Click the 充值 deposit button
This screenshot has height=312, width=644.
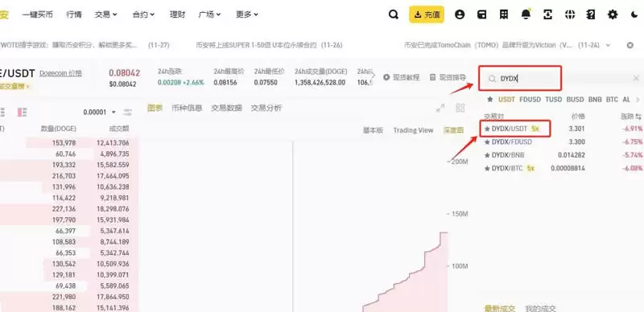click(x=427, y=14)
